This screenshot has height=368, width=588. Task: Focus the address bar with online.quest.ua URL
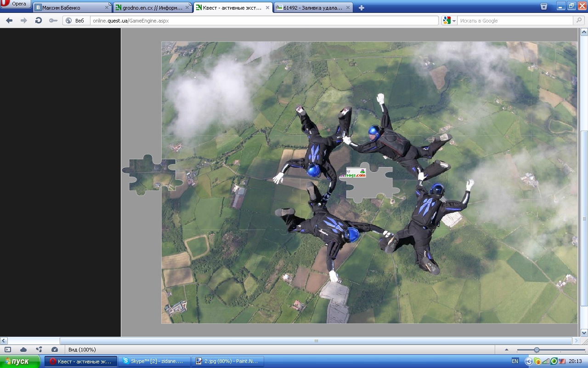pyautogui.click(x=264, y=21)
